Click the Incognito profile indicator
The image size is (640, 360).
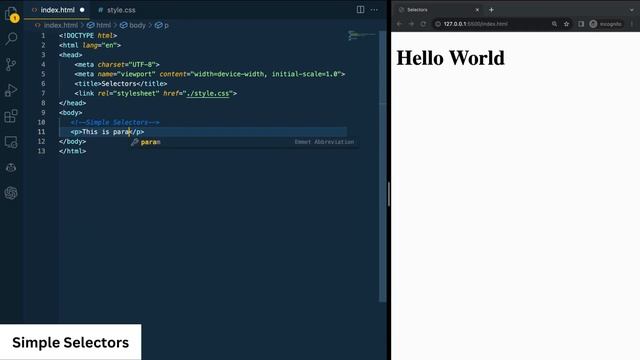click(606, 24)
